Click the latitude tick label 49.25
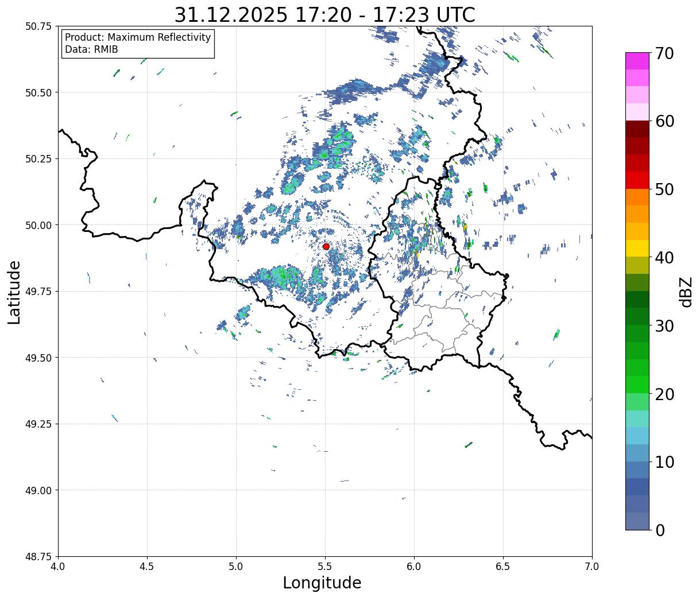Screen dimensions: 700x597 coord(38,424)
